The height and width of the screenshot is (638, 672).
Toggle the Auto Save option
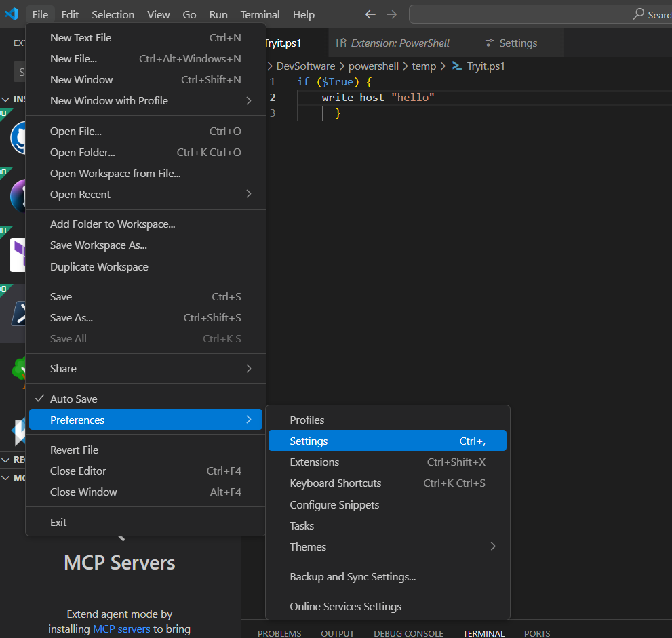pyautogui.click(x=77, y=399)
